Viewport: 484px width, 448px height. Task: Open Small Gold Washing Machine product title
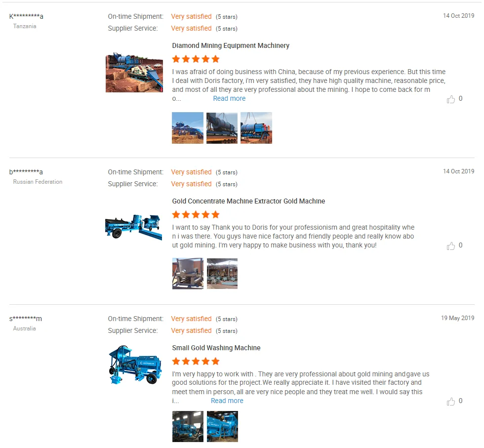point(216,348)
